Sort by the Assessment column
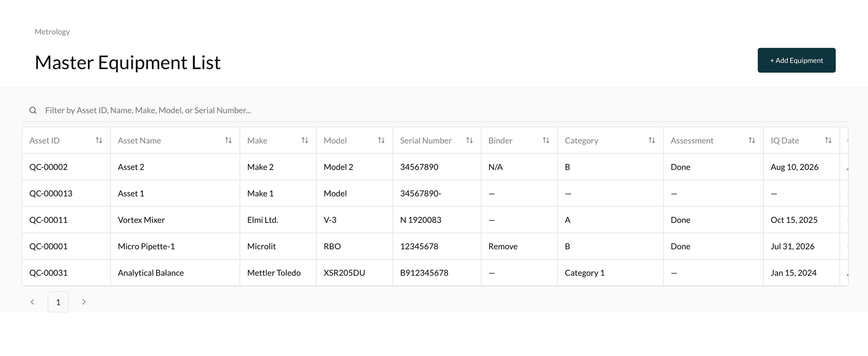 coord(752,141)
